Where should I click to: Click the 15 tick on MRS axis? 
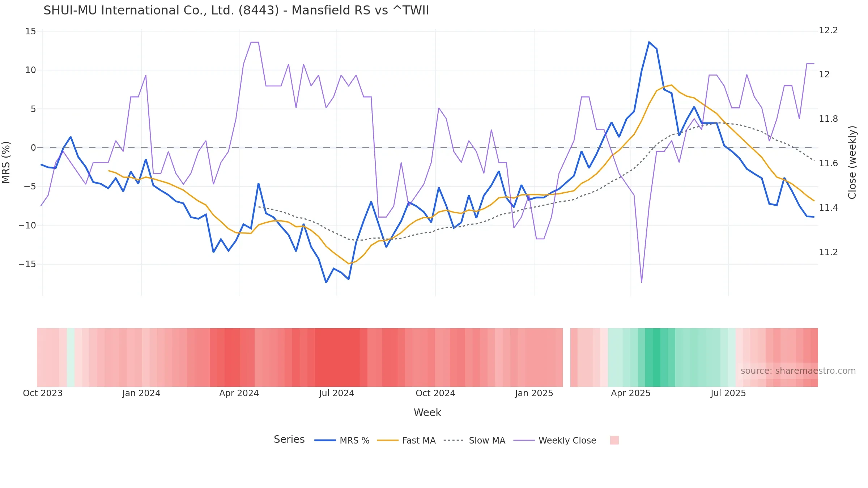31,31
